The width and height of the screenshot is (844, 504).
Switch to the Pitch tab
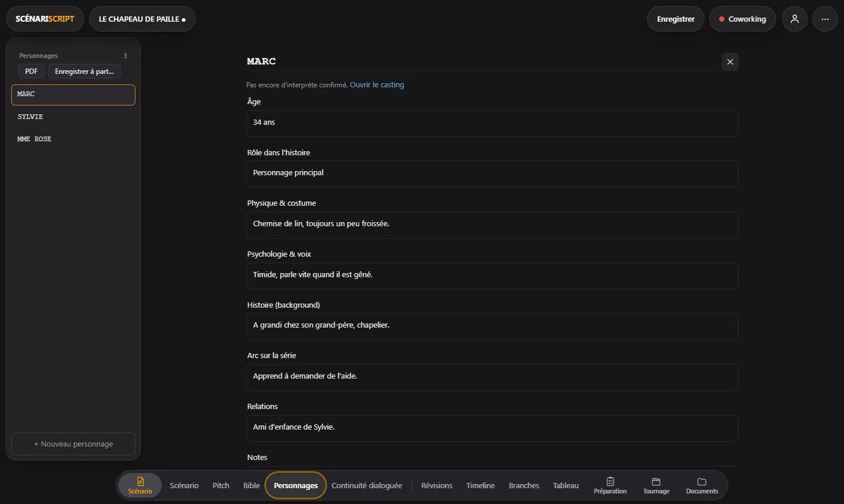(221, 485)
